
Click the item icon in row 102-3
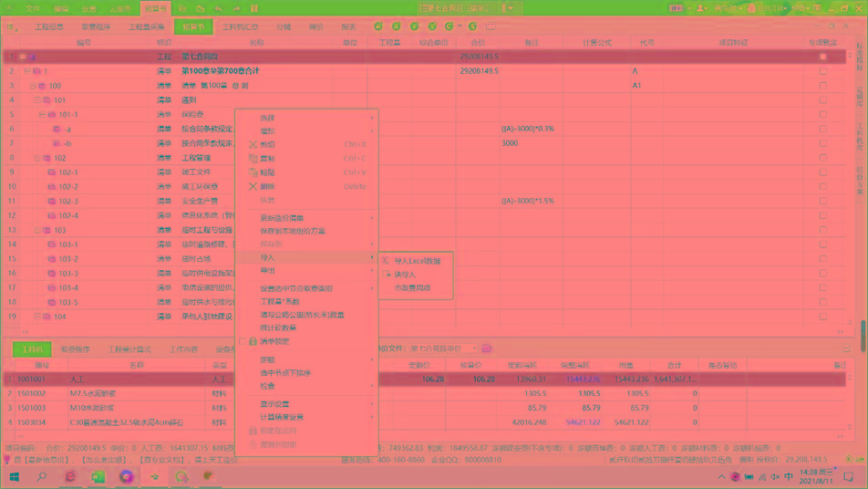[51, 201]
